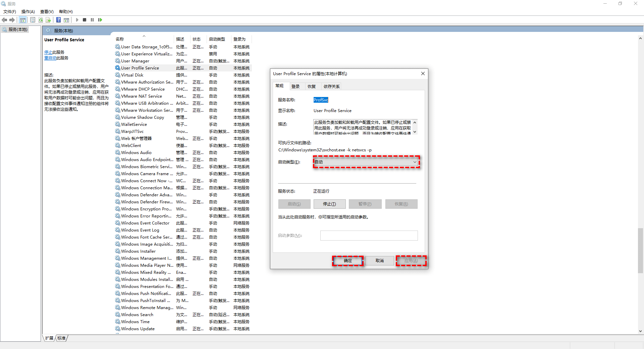Viewport: 644px width, 349px height.
Task: Open the 操作(A) menu
Action: [28, 12]
